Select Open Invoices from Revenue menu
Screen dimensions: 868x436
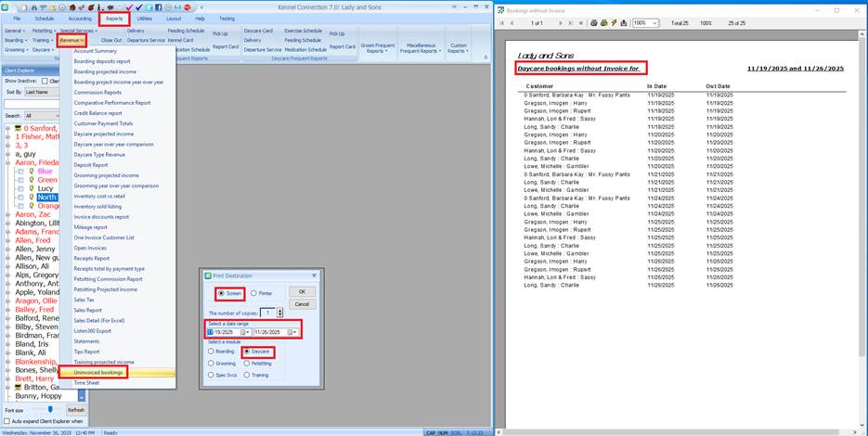(x=92, y=248)
